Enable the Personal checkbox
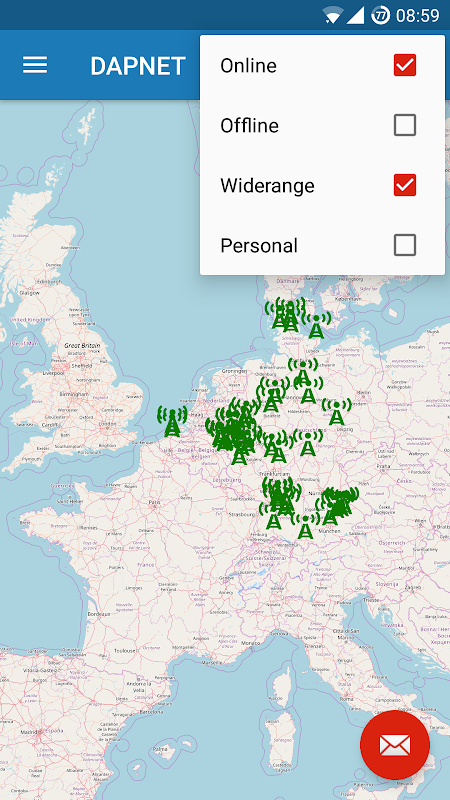This screenshot has width=450, height=800. click(x=405, y=245)
